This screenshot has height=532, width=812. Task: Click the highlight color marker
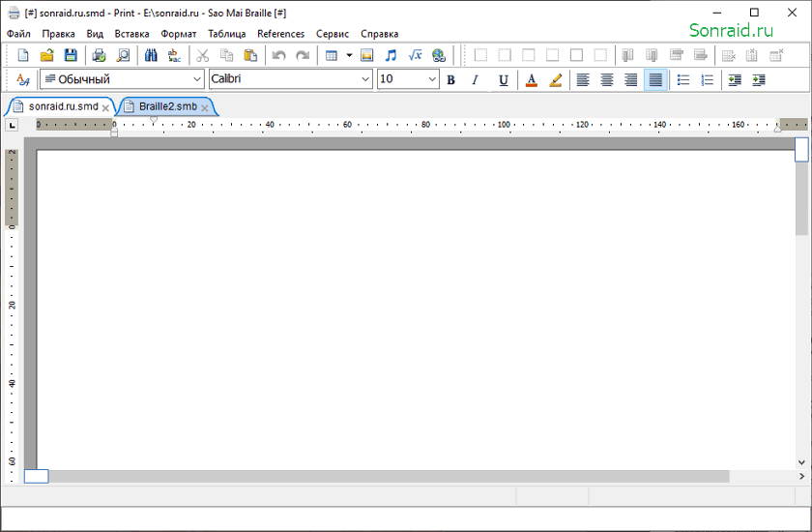tap(555, 79)
